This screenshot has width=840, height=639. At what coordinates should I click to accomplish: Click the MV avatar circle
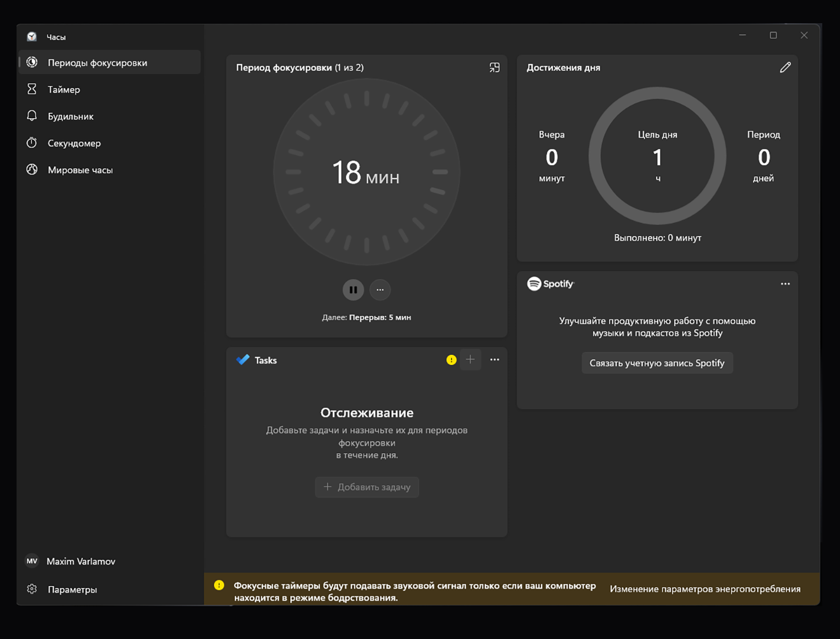point(32,561)
